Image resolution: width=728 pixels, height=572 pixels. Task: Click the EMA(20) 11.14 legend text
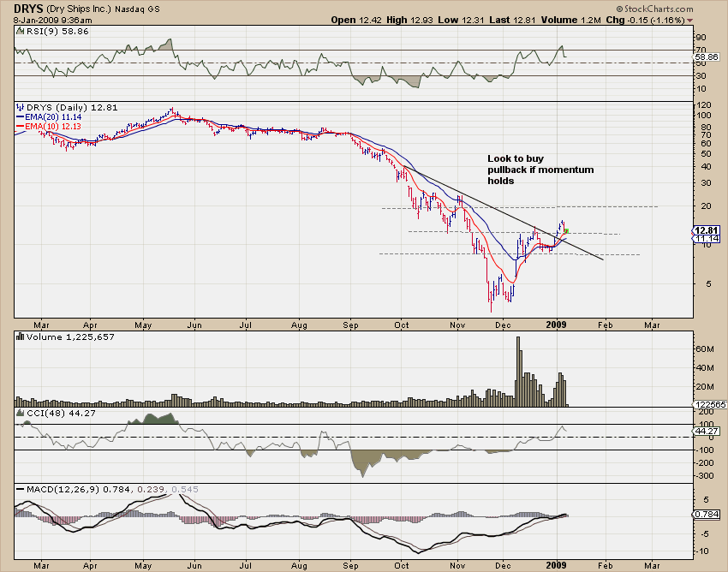coord(53,117)
